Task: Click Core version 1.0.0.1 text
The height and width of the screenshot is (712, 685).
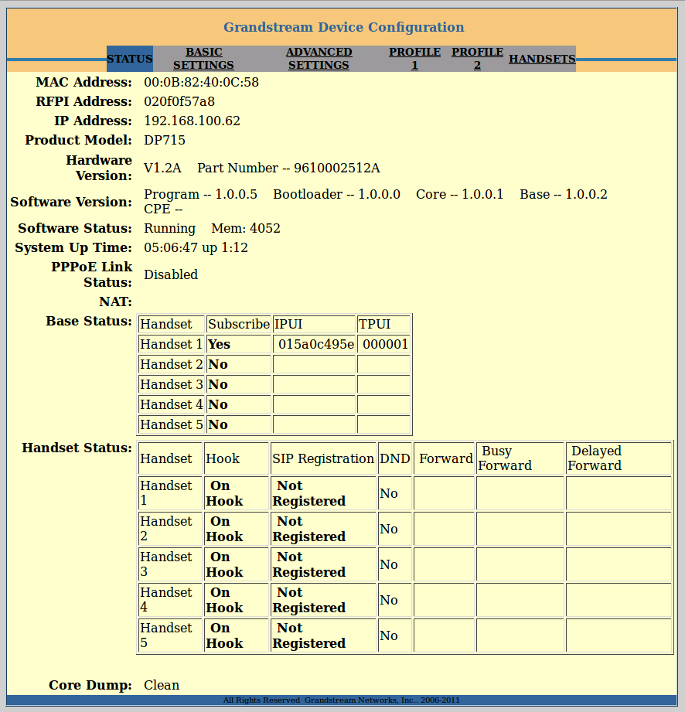Action: (459, 194)
